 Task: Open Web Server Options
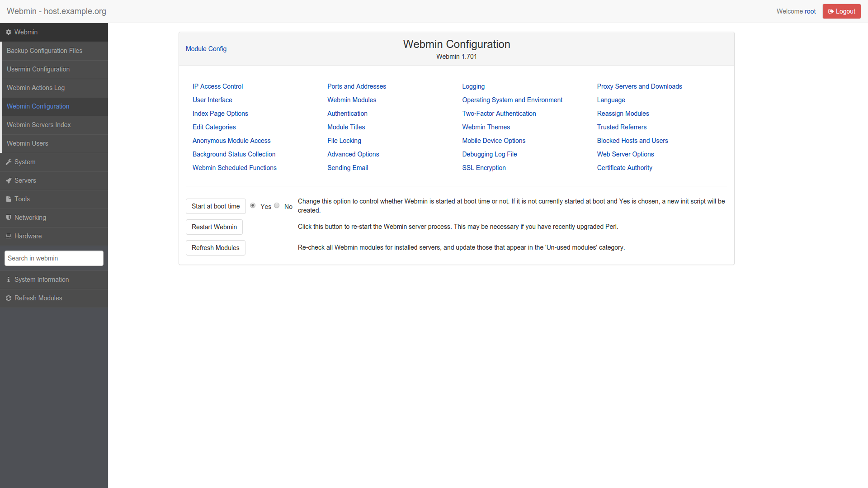[625, 154]
